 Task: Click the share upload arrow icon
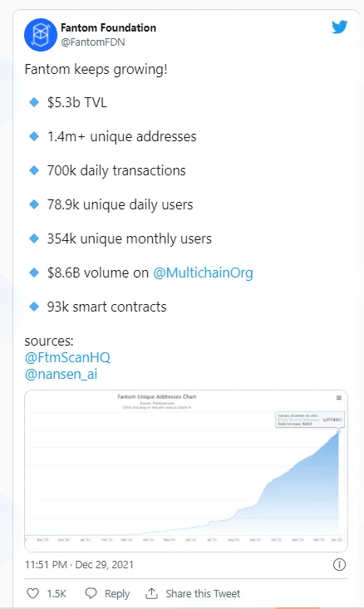coord(151,593)
